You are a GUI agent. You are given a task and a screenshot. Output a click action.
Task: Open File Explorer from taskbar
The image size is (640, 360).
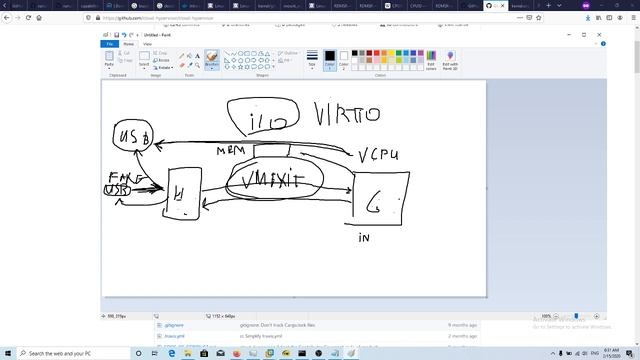pyautogui.click(x=188, y=353)
